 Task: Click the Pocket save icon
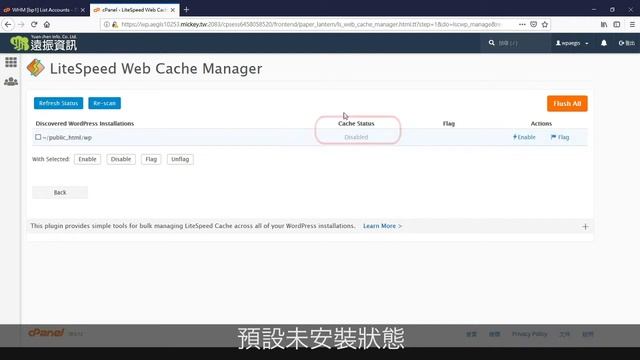(x=533, y=24)
